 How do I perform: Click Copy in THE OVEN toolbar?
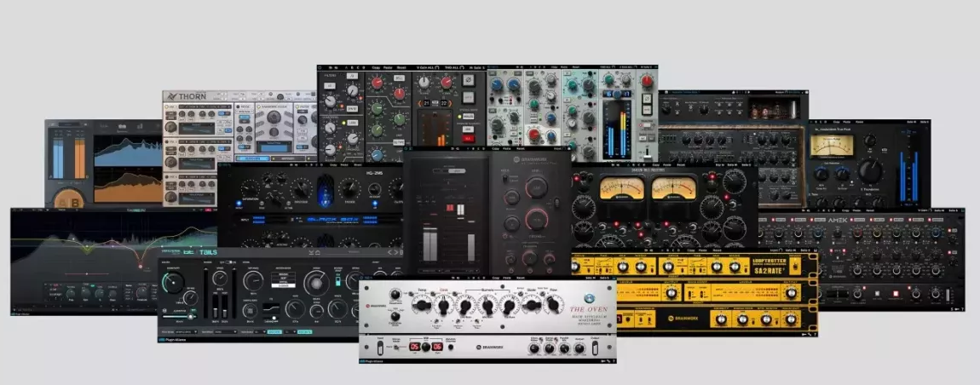(x=496, y=279)
